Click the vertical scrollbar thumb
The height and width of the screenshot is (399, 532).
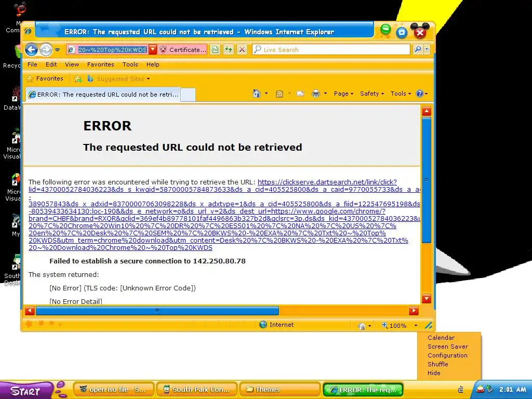pyautogui.click(x=427, y=180)
